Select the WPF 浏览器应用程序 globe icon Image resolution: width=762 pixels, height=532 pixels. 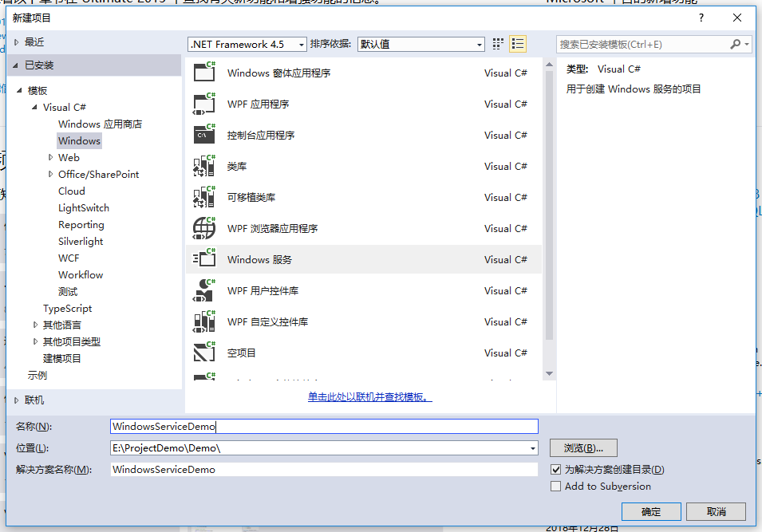[x=204, y=228]
